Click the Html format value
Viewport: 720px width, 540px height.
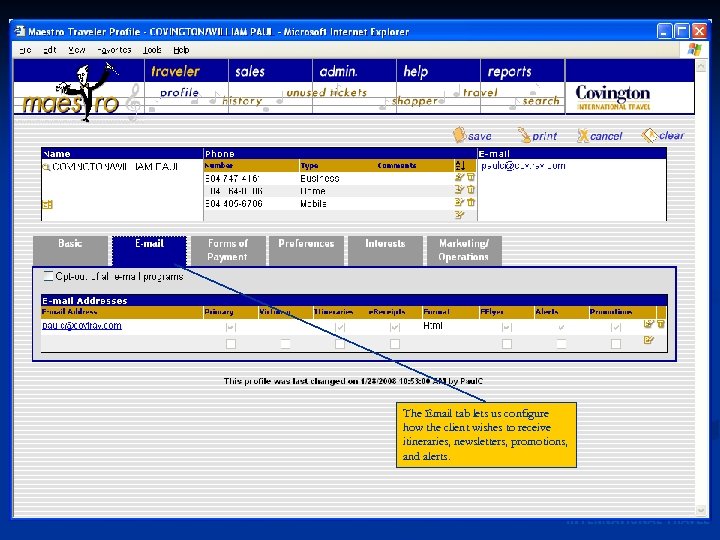[433, 326]
